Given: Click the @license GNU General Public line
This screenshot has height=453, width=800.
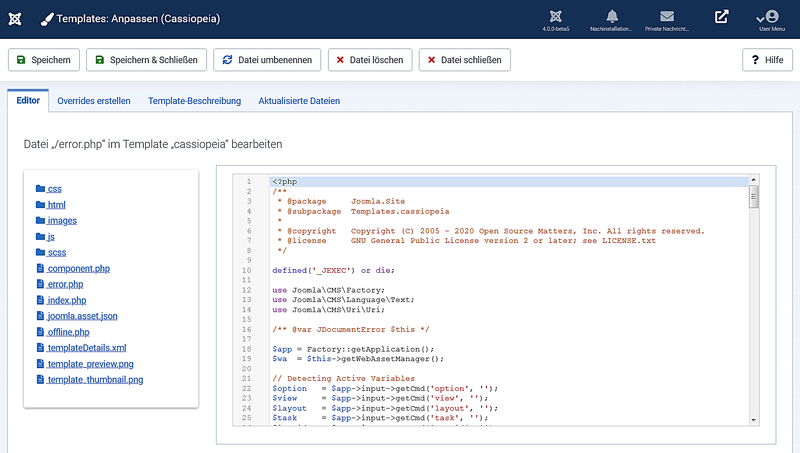Looking at the screenshot, I should click(466, 241).
